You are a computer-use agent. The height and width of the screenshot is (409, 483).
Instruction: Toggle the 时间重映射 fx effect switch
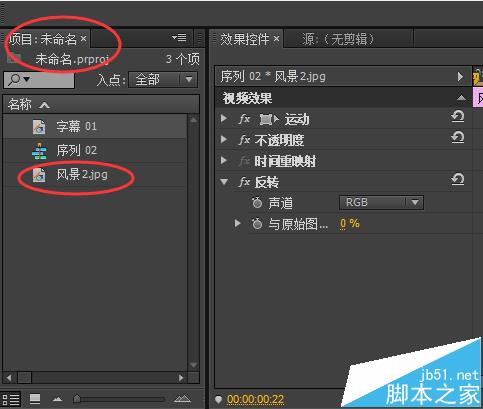coord(244,161)
